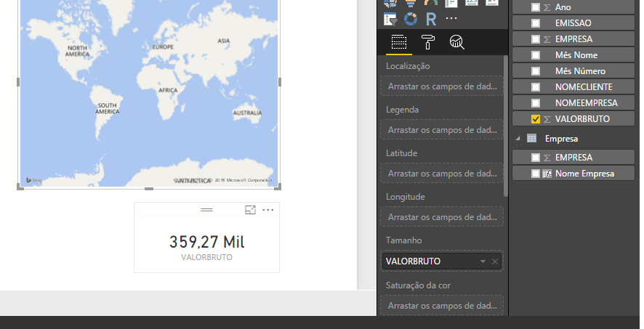Open more custom visuals ellipsis
Image resolution: width=644 pixels, height=329 pixels.
tap(451, 18)
